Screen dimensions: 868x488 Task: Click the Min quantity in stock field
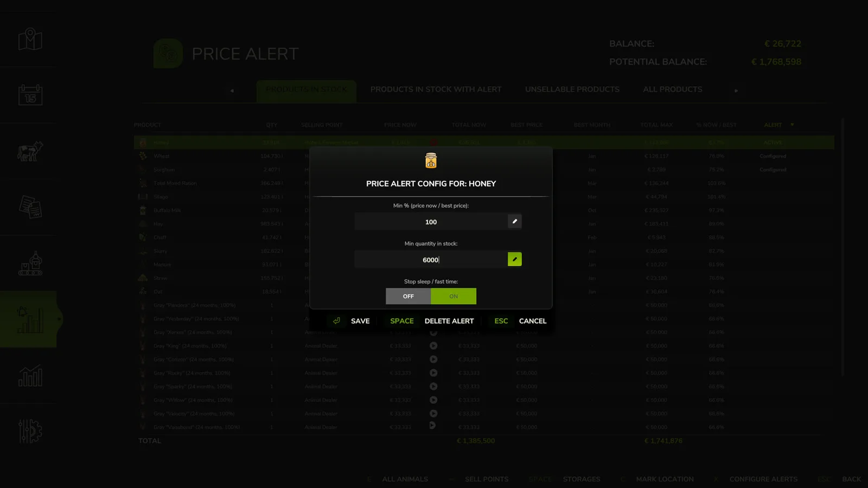point(431,260)
